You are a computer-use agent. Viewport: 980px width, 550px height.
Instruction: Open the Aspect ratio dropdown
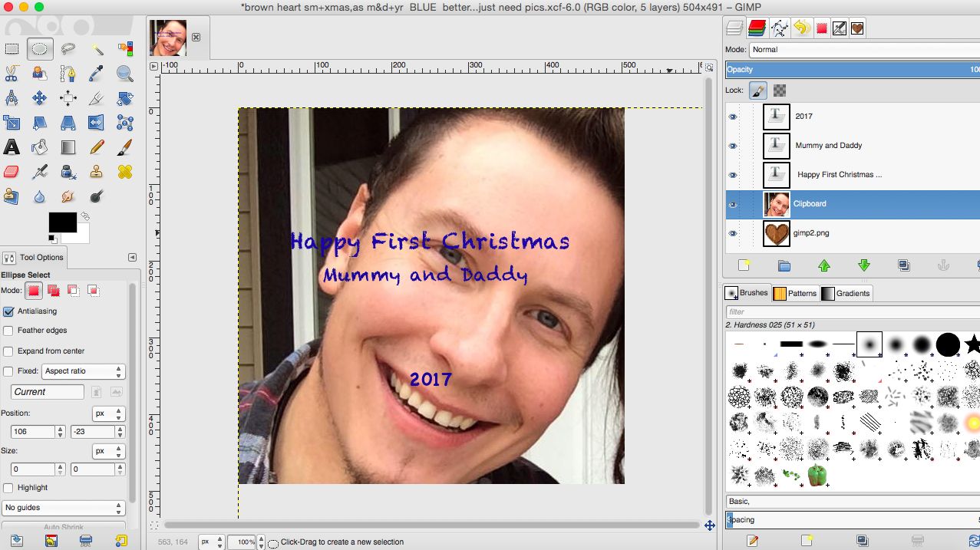(x=83, y=371)
